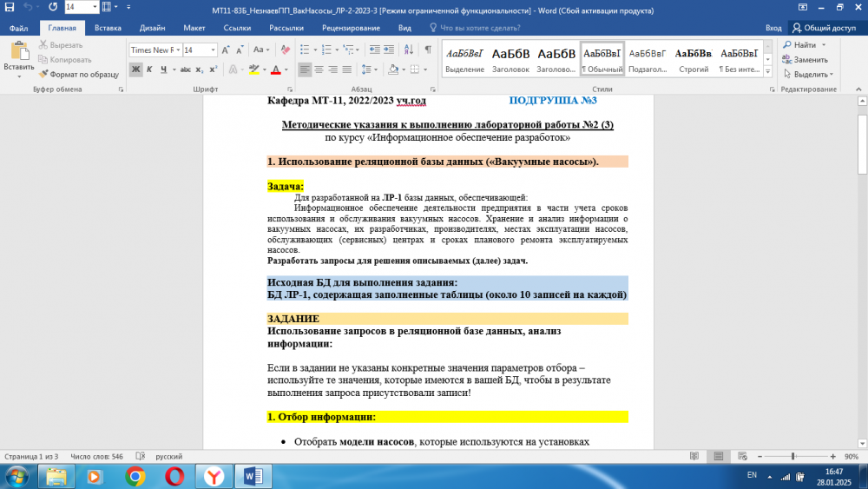Image resolution: width=868 pixels, height=489 pixels.
Task: Show paragraph marks with pilcrow icon
Action: [x=429, y=50]
